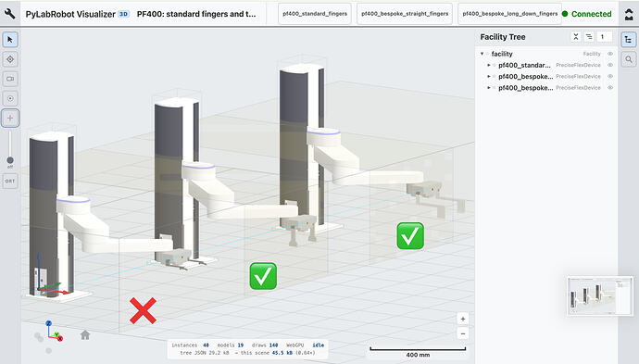Toggle the ORT orthographic view button
Image resolution: width=639 pixels, height=364 pixels.
click(10, 181)
